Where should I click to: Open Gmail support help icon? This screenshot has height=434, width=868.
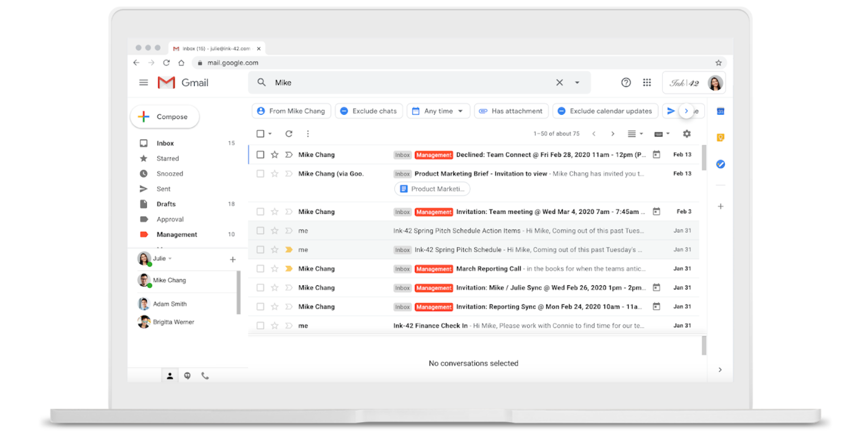coord(626,83)
